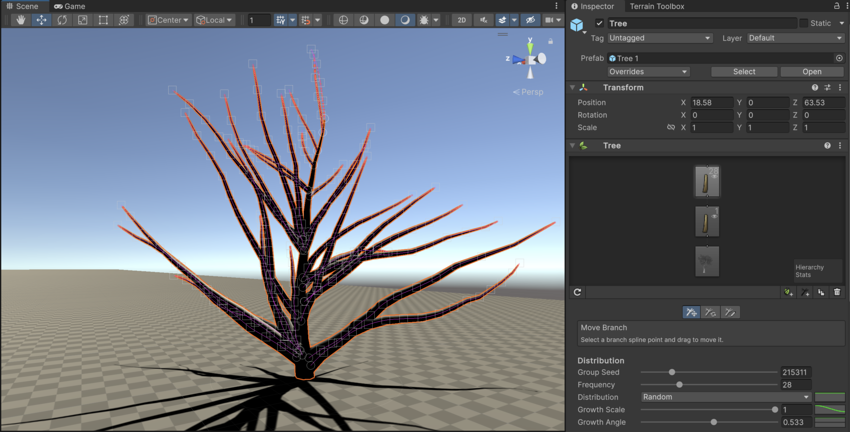Click the Move Branch tool icon
This screenshot has height=432, width=850.
[691, 313]
